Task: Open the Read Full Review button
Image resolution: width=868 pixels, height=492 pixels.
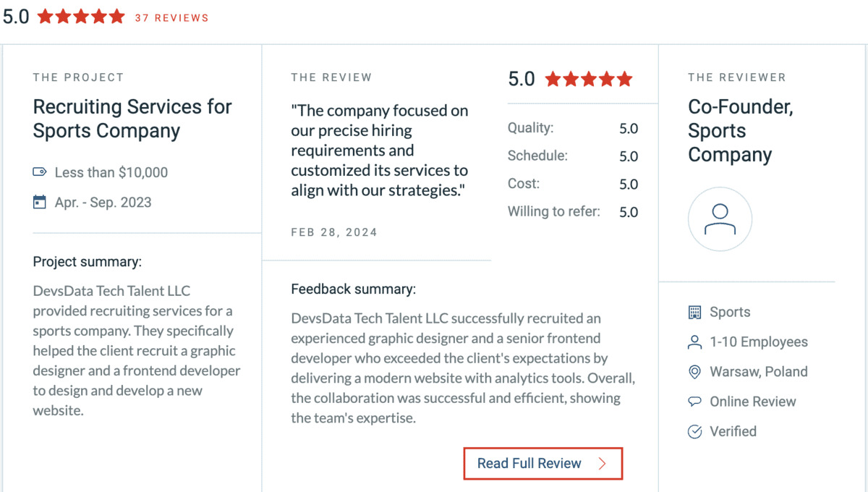Action: [x=543, y=463]
